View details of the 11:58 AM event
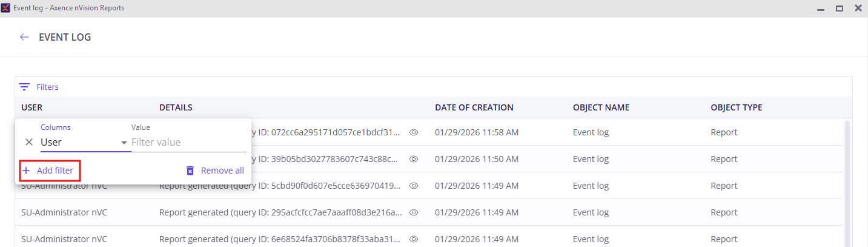 (414, 132)
